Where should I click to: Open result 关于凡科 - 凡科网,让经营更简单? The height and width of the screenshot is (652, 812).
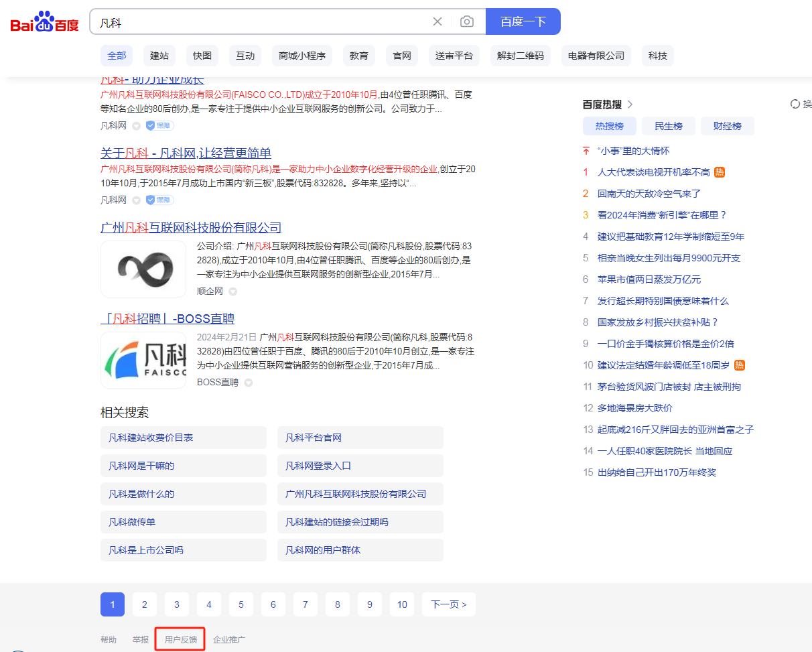tap(186, 153)
